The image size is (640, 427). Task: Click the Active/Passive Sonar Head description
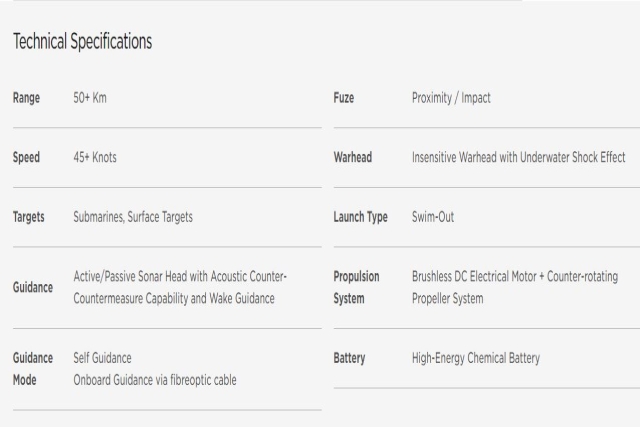(180, 287)
